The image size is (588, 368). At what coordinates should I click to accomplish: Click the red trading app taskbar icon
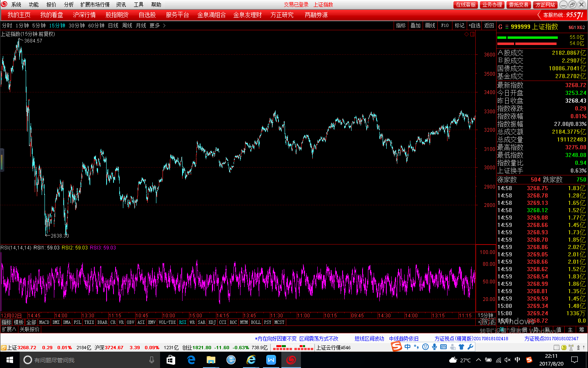click(x=291, y=360)
